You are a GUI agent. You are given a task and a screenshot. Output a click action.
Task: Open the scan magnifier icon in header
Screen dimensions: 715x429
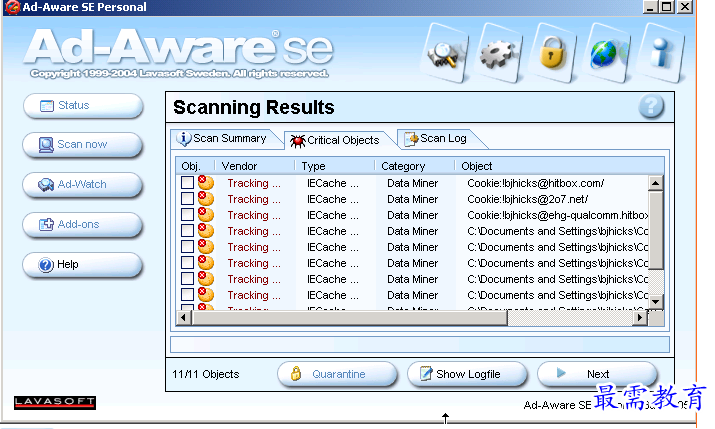click(443, 54)
